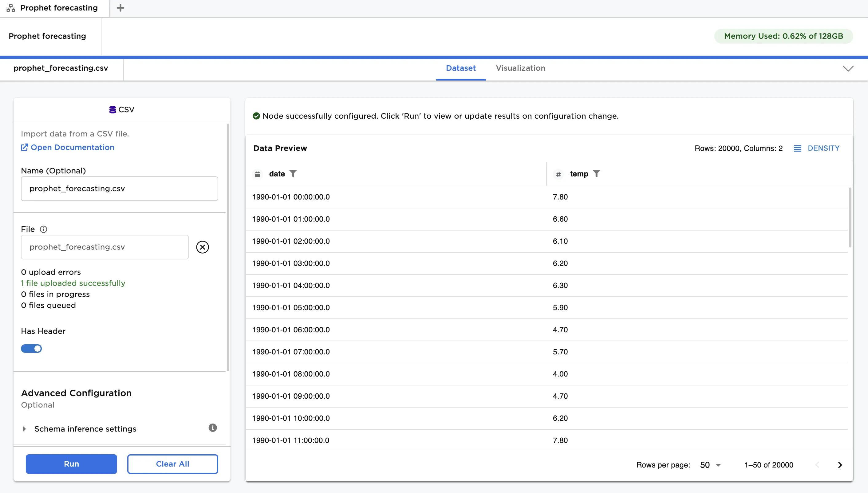868x493 pixels.
Task: Click the workflow icon on Prophet forecasting tab
Action: click(x=10, y=8)
